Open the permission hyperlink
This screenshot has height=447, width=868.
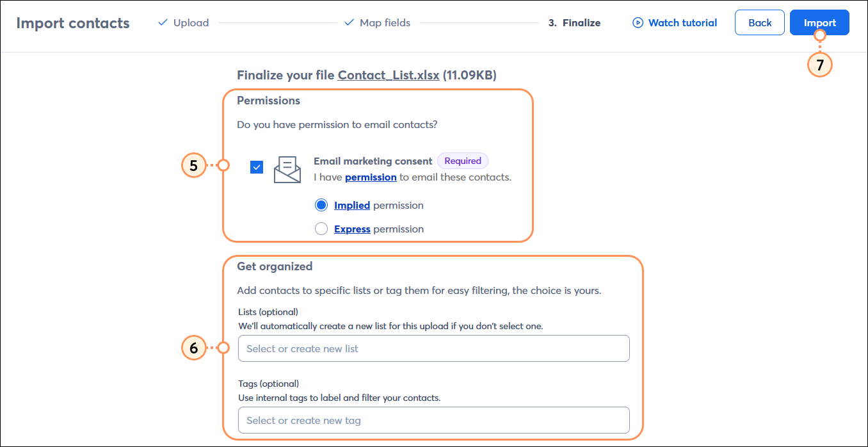click(370, 177)
